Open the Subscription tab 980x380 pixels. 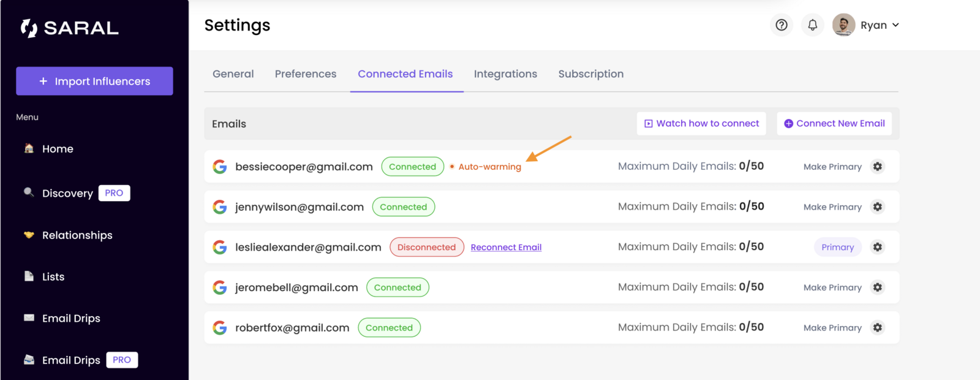point(591,74)
